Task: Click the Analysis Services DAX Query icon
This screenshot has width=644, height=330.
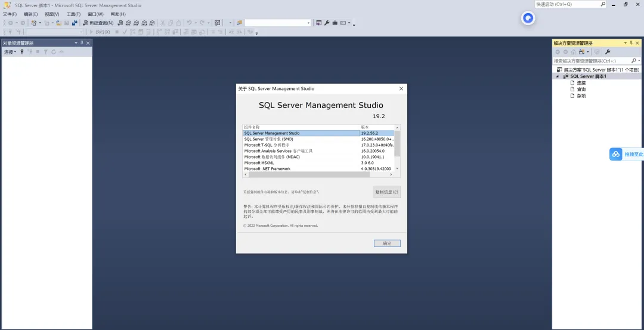Action: point(152,23)
